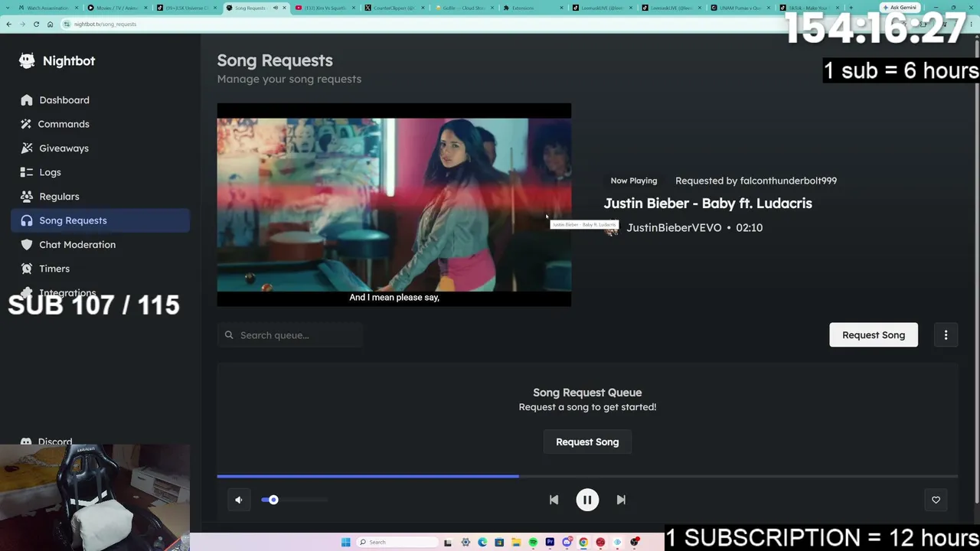Viewport: 980px width, 551px height.
Task: Open Premiere Pro from the taskbar
Action: 550,543
